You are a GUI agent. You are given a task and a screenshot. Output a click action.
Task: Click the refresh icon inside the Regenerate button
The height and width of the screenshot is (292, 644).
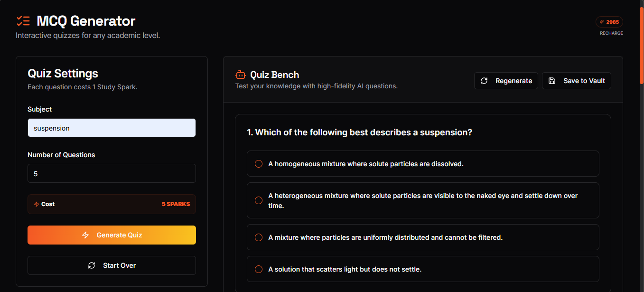point(484,81)
